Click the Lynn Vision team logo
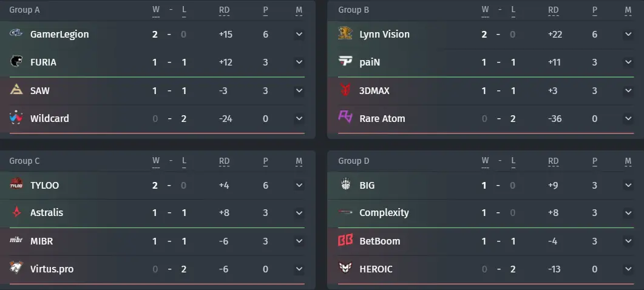The height and width of the screenshot is (290, 644). click(345, 33)
